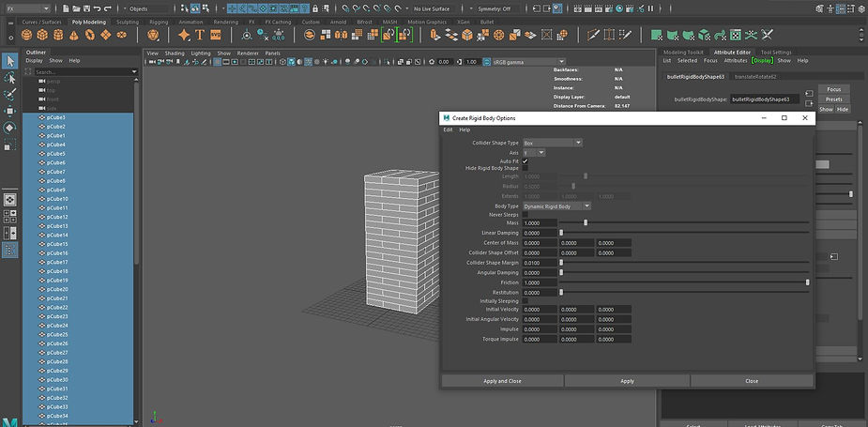Open the Objects selection mask dropdown
868x427 pixels.
pos(148,8)
